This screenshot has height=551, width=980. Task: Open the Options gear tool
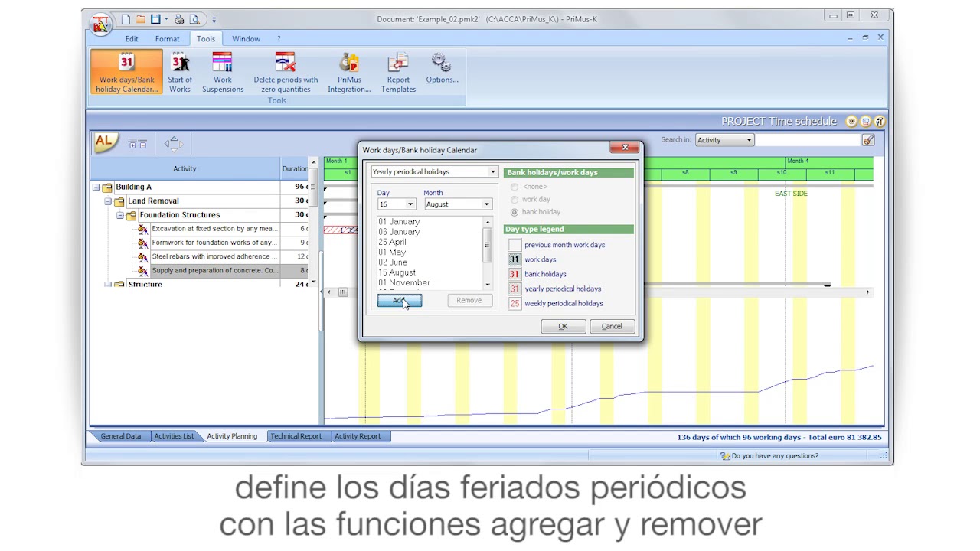442,69
